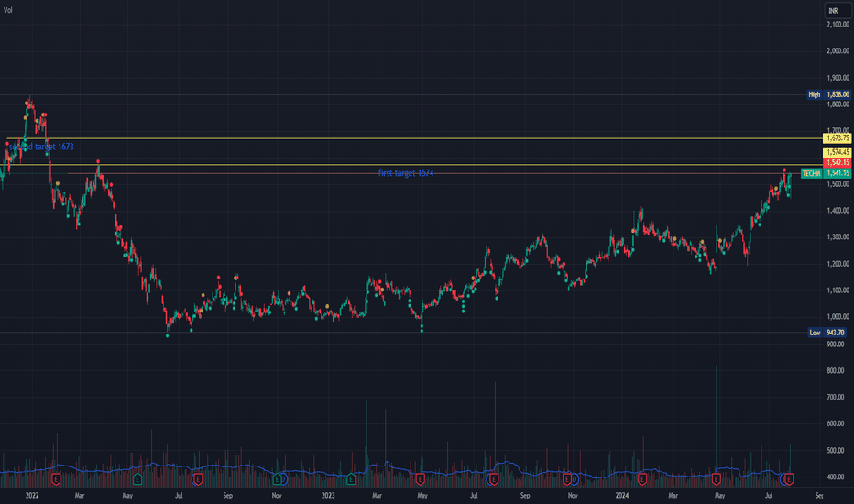This screenshot has height=504, width=854.
Task: Click the red earnings marker after the 2024 label
Action: pos(642,479)
